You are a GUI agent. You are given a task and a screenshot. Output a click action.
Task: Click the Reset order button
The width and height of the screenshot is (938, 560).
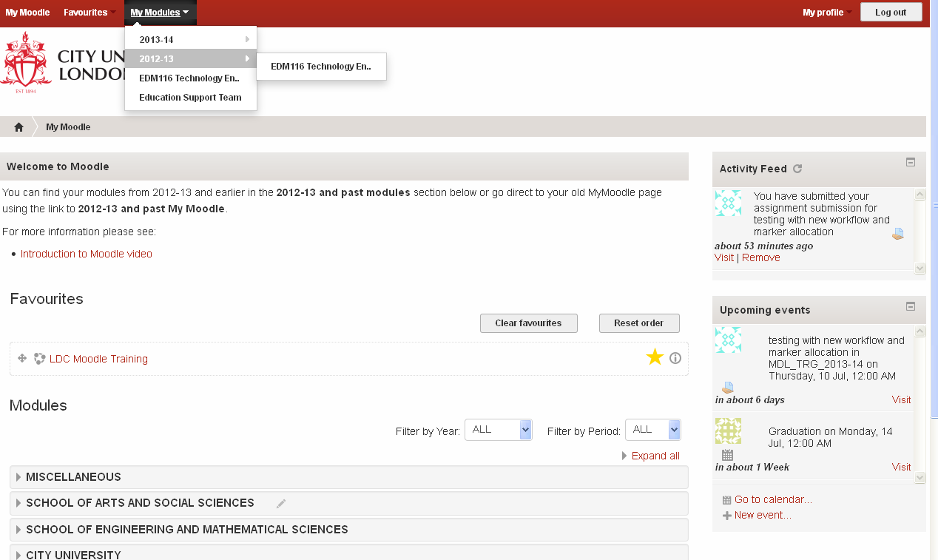[639, 323]
